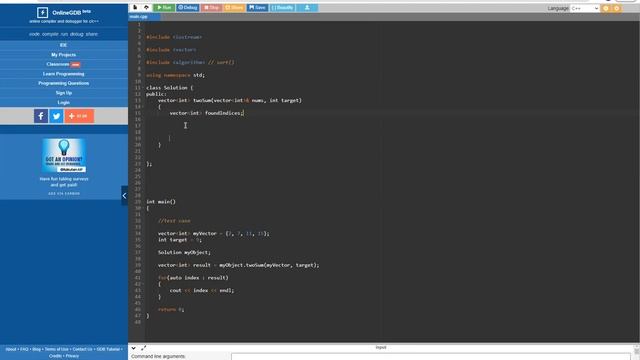The width and height of the screenshot is (640, 360).
Task: Click the 'Got an opinion' ad thumbnail
Action: (x=64, y=156)
